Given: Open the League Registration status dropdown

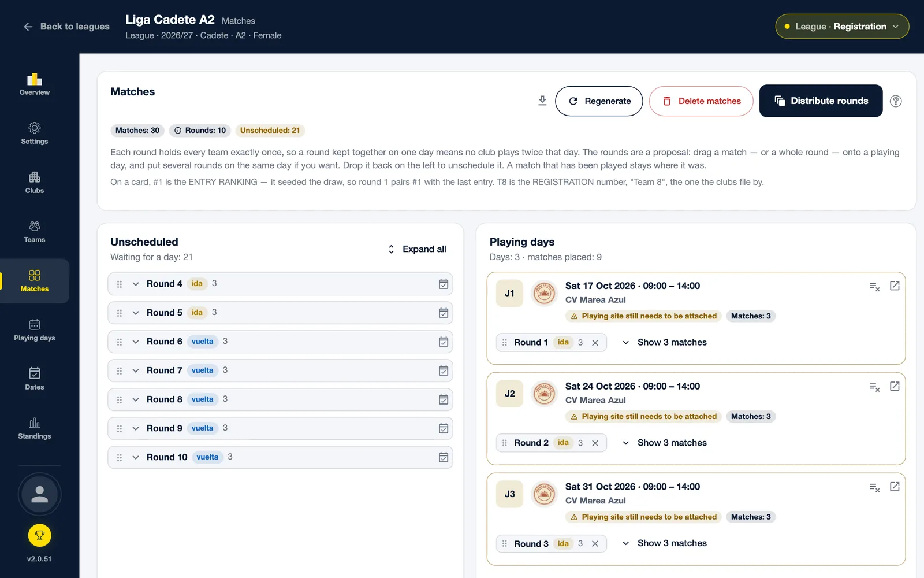Looking at the screenshot, I should click(x=842, y=27).
